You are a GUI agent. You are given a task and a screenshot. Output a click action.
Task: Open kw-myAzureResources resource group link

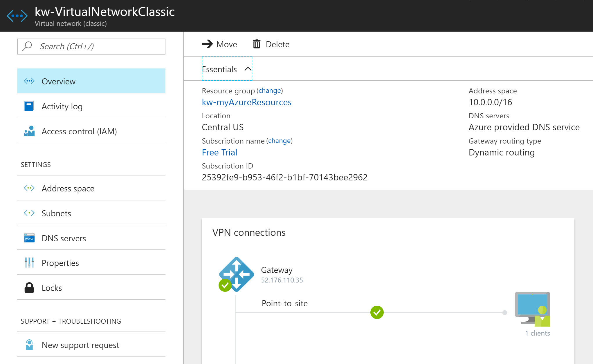[247, 102]
